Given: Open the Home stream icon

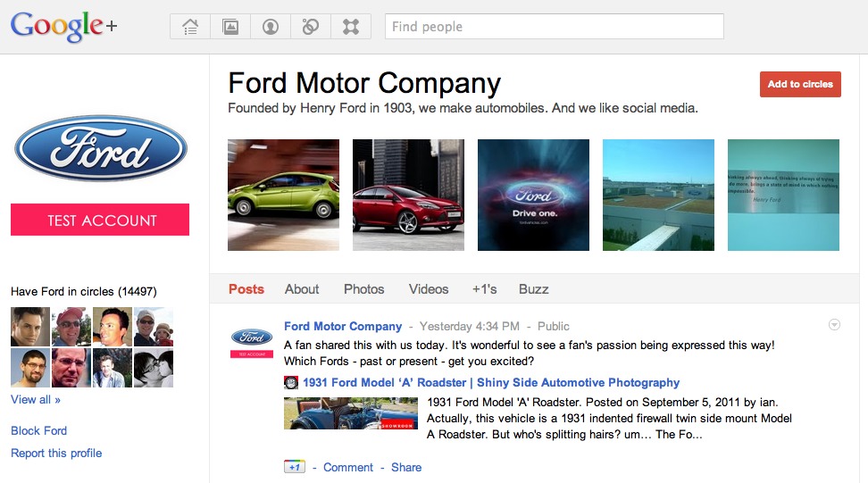Looking at the screenshot, I should 190,27.
